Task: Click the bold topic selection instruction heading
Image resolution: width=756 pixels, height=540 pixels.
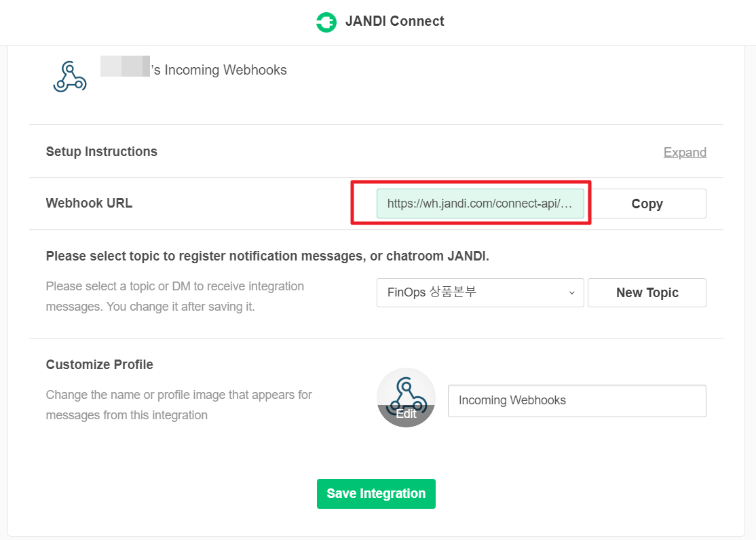Action: 267,256
